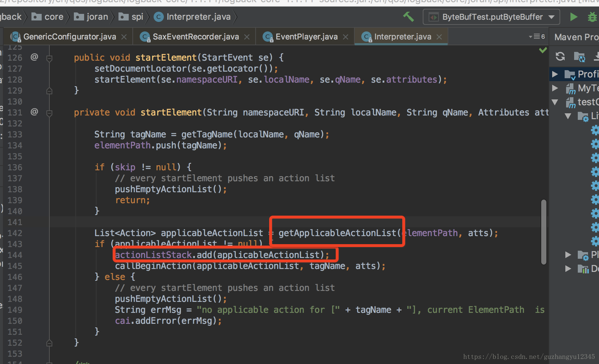Viewport: 599px width, 364px height.
Task: Click the fold end marker at line 129
Action: pyautogui.click(x=49, y=91)
